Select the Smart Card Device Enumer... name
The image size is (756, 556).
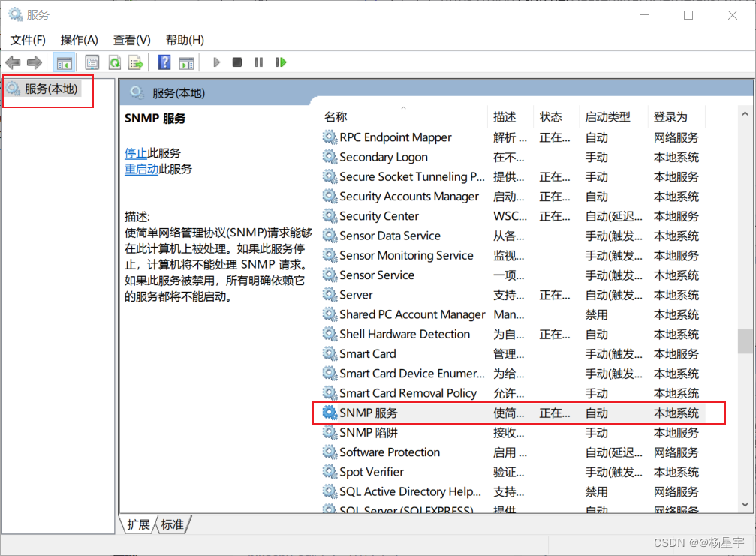click(x=412, y=374)
